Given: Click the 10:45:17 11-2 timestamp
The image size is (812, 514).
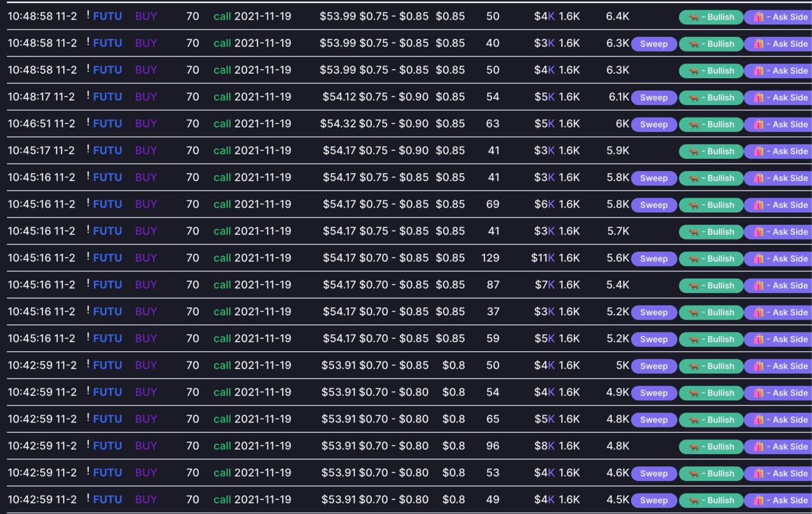Looking at the screenshot, I should click(x=41, y=151).
